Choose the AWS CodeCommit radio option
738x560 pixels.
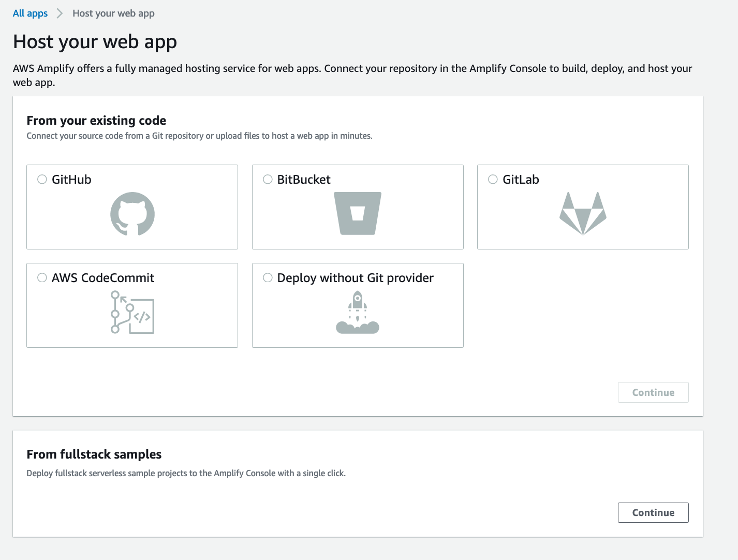pyautogui.click(x=42, y=277)
